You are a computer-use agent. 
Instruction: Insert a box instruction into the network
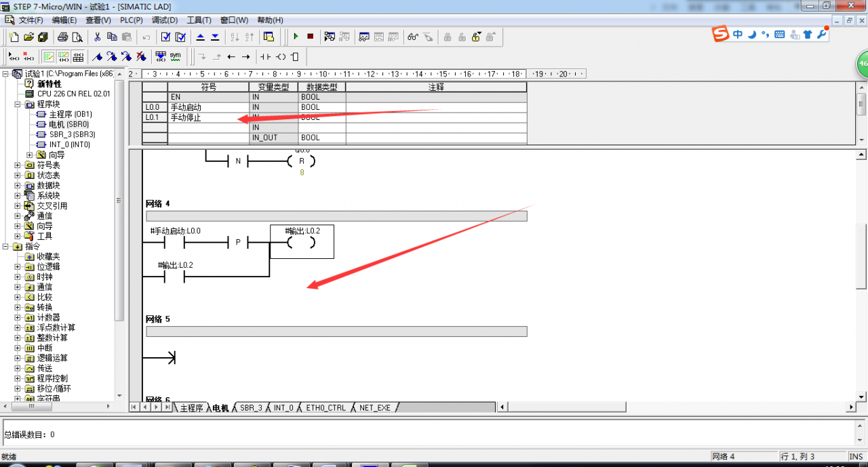(294, 56)
